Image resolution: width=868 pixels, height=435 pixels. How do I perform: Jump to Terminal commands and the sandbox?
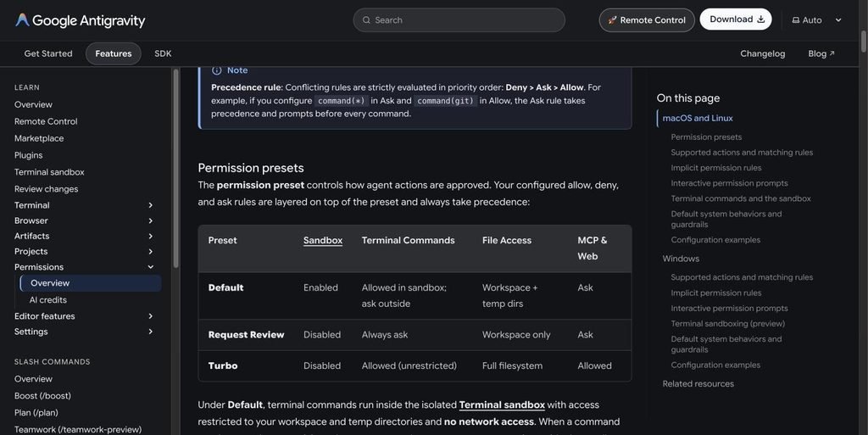(x=741, y=198)
